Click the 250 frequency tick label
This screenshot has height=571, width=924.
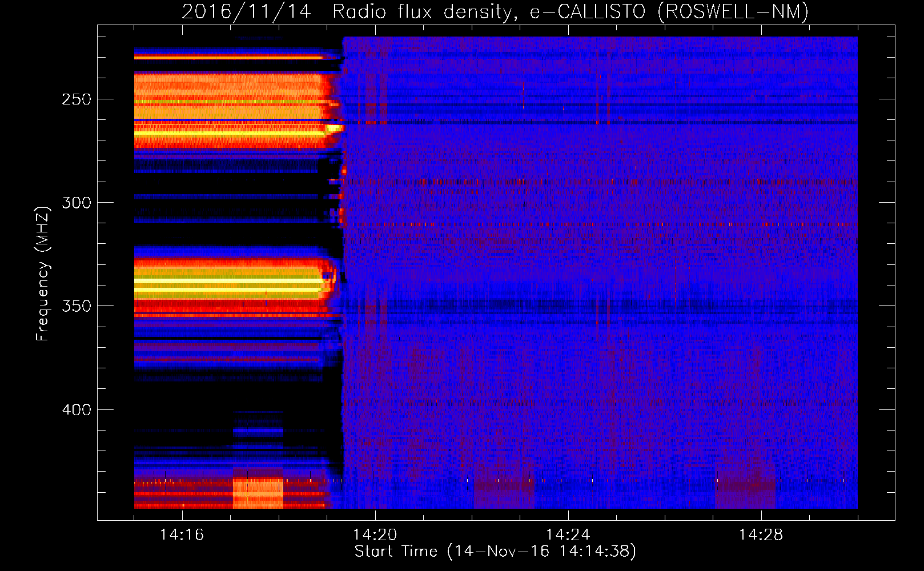tap(77, 99)
